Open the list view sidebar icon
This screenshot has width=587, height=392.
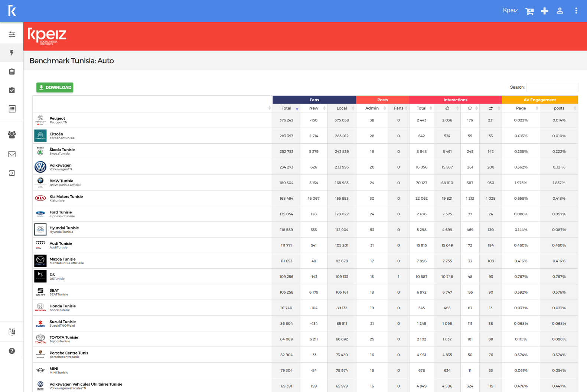coord(12,109)
